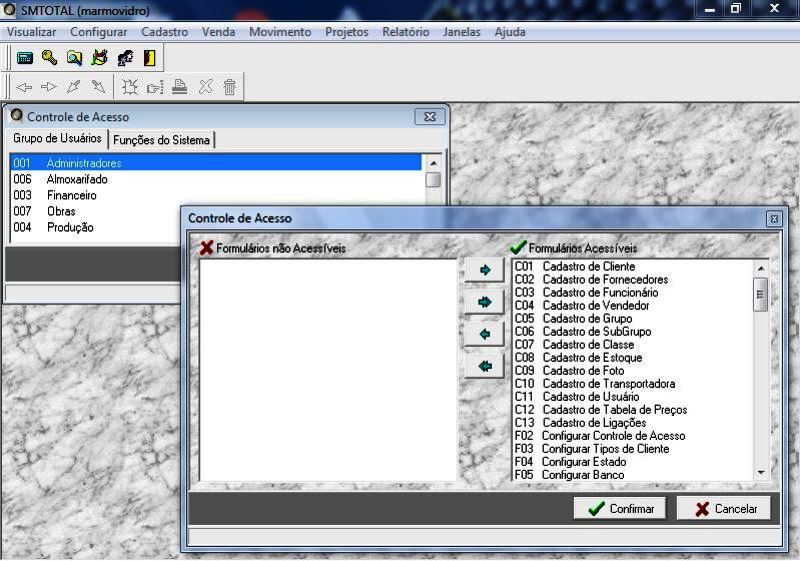Screen dimensions: 800x561
Task: Select C13 Cadastro de Ligações
Action: [633, 423]
